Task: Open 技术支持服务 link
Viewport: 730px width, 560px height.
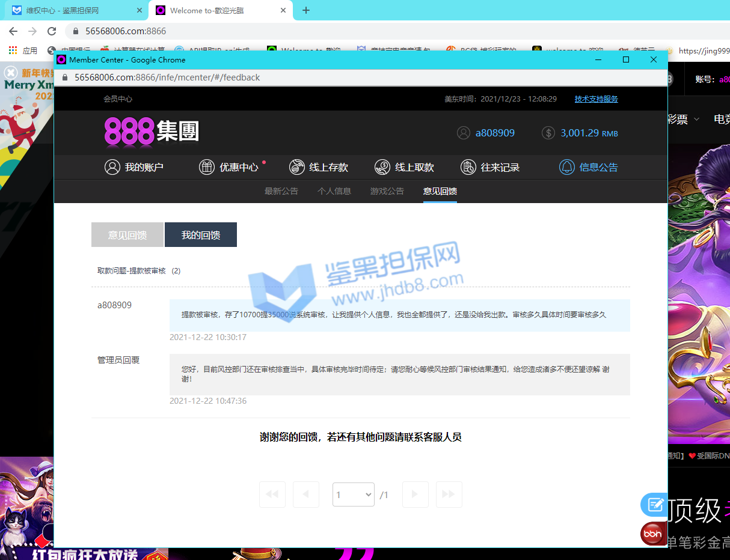Action: pyautogui.click(x=596, y=99)
